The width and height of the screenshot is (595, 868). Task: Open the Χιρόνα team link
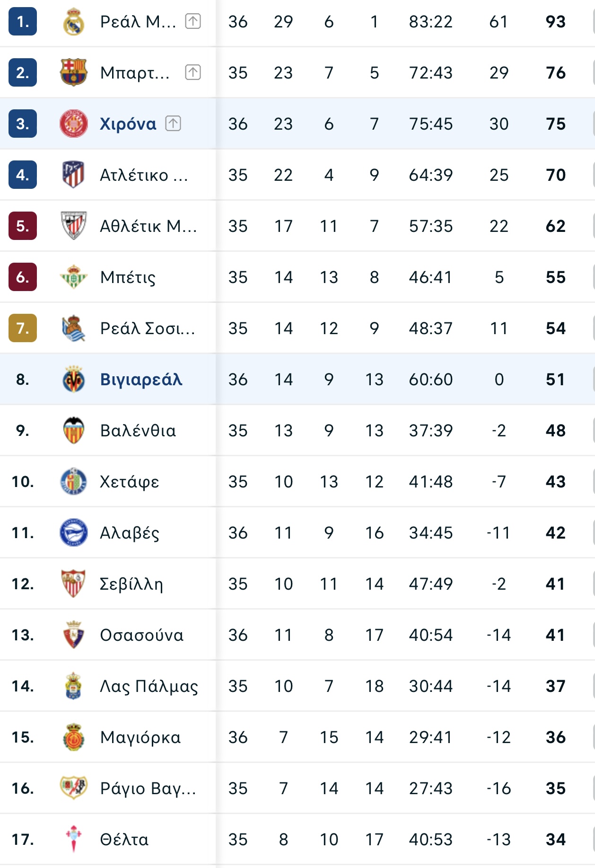coord(128,124)
